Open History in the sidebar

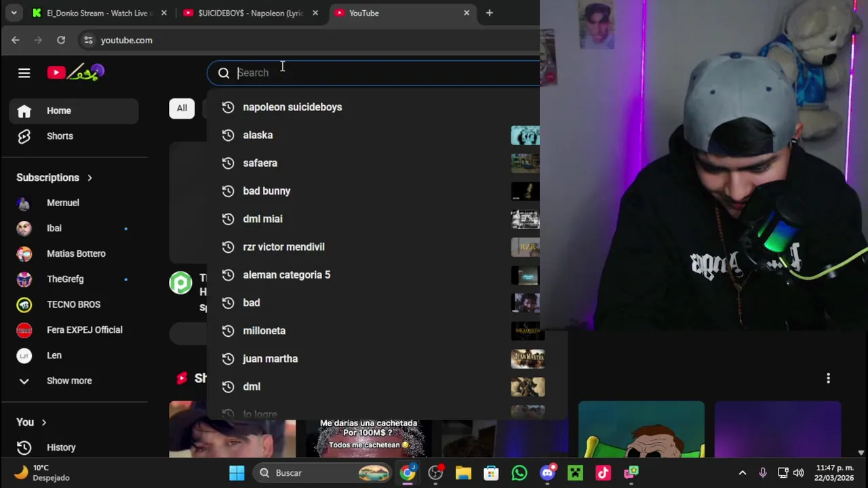(x=74, y=447)
